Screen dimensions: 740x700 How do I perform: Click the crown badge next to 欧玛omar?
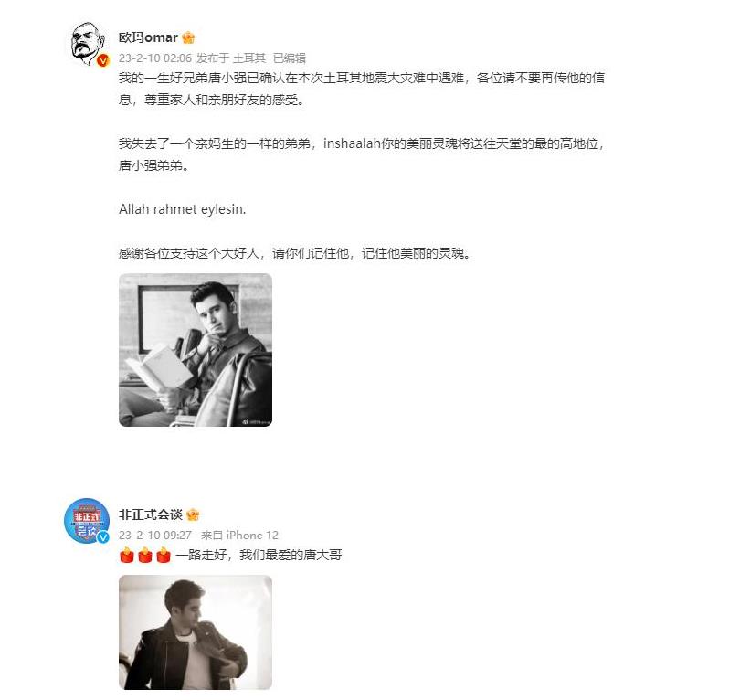coord(188,37)
